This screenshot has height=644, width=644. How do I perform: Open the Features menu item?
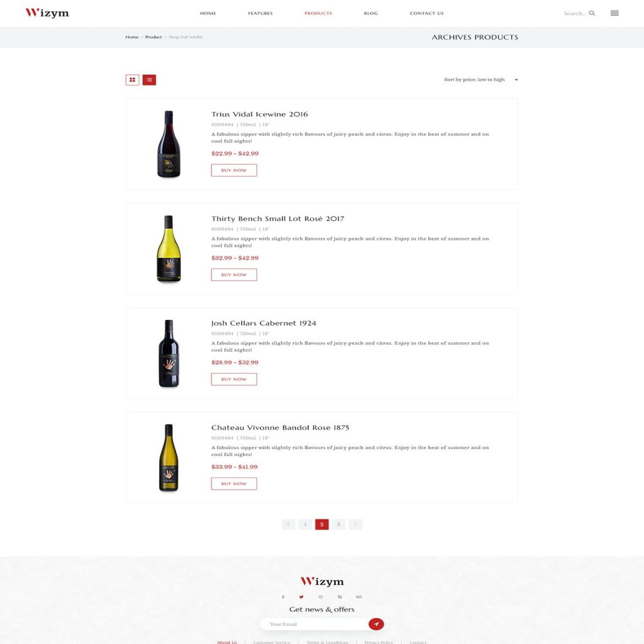tap(260, 13)
